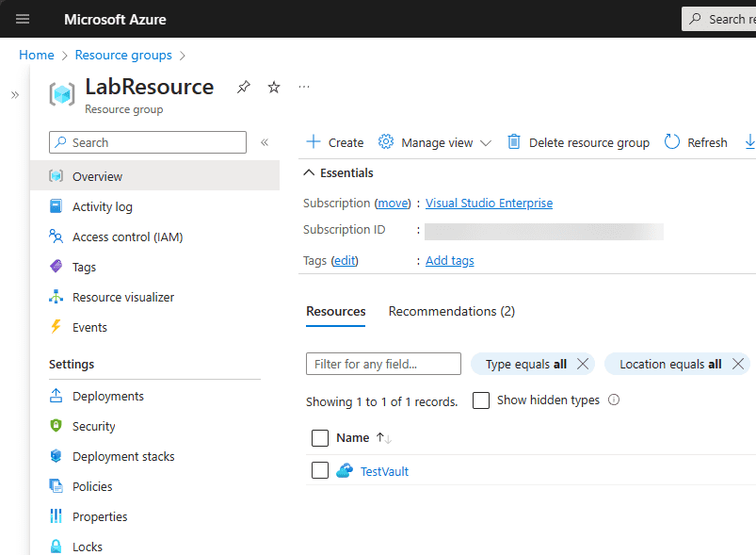The height and width of the screenshot is (555, 756).
Task: Open Visual Studio Enterprise subscription link
Action: (489, 204)
